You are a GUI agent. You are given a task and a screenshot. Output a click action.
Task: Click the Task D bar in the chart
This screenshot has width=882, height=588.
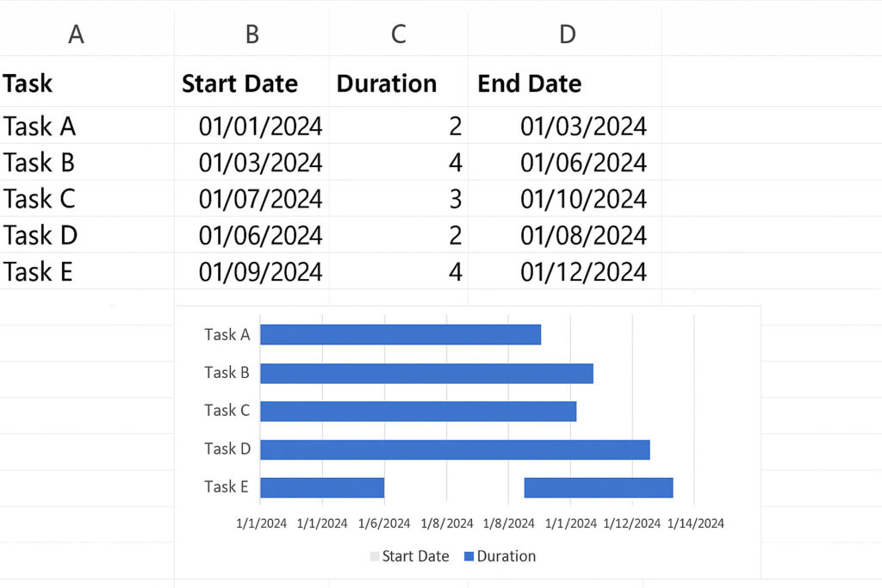[x=455, y=449]
